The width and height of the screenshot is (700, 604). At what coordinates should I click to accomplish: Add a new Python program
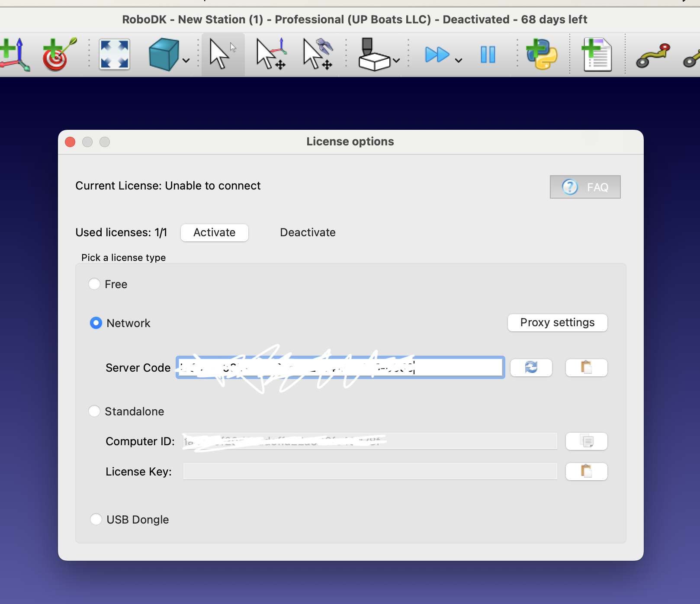click(x=542, y=55)
